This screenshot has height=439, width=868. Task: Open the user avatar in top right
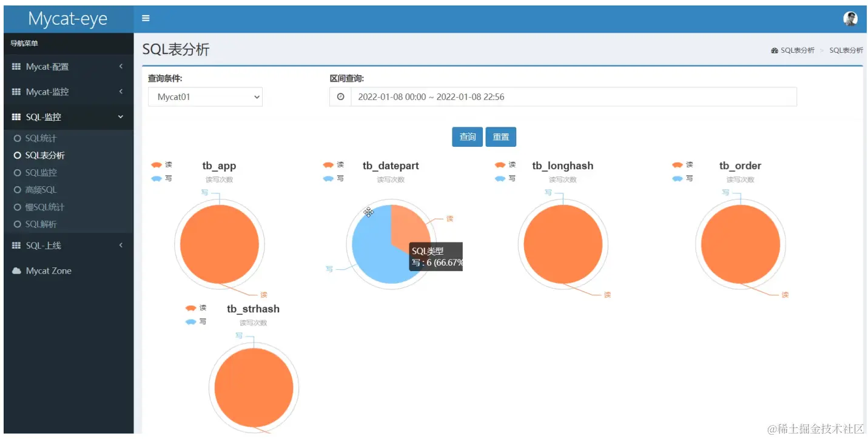850,18
